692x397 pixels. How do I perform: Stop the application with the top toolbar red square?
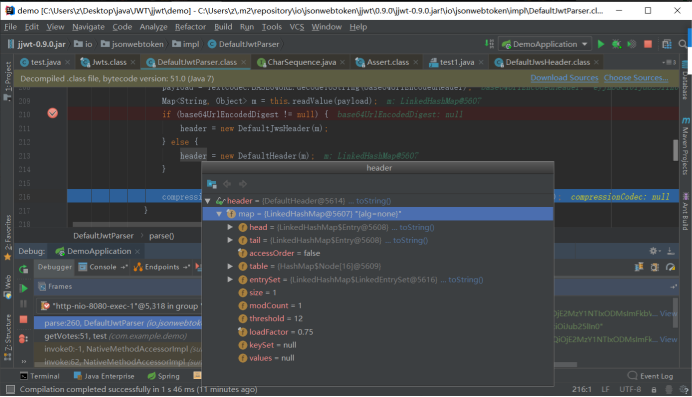point(648,44)
